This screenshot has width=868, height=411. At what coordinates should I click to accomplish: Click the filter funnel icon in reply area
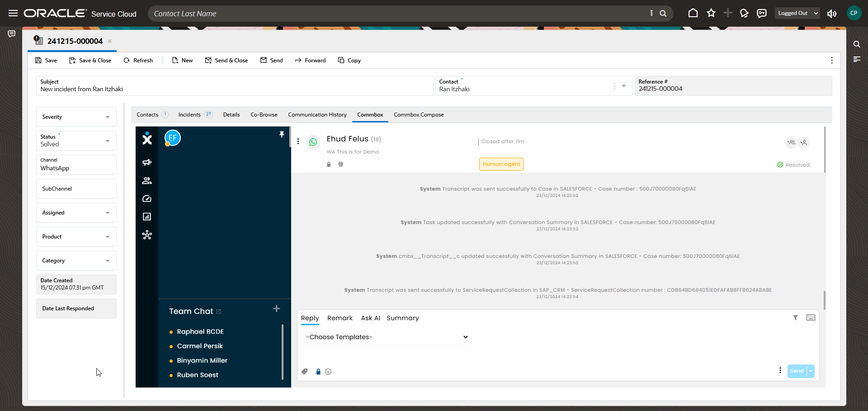pyautogui.click(x=795, y=318)
